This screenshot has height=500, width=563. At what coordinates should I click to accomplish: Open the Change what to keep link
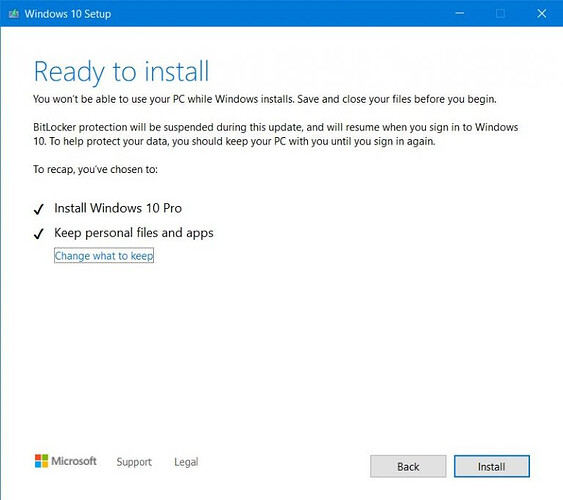point(104,256)
